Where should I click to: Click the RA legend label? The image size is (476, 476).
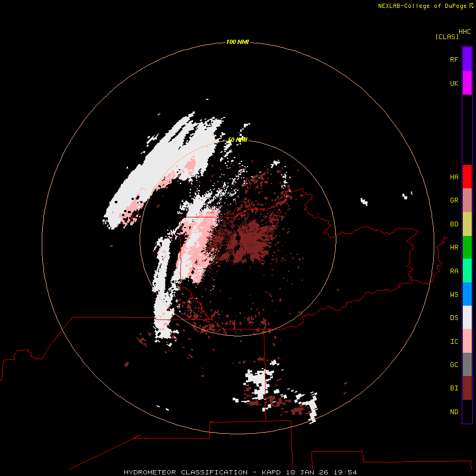[x=454, y=271]
